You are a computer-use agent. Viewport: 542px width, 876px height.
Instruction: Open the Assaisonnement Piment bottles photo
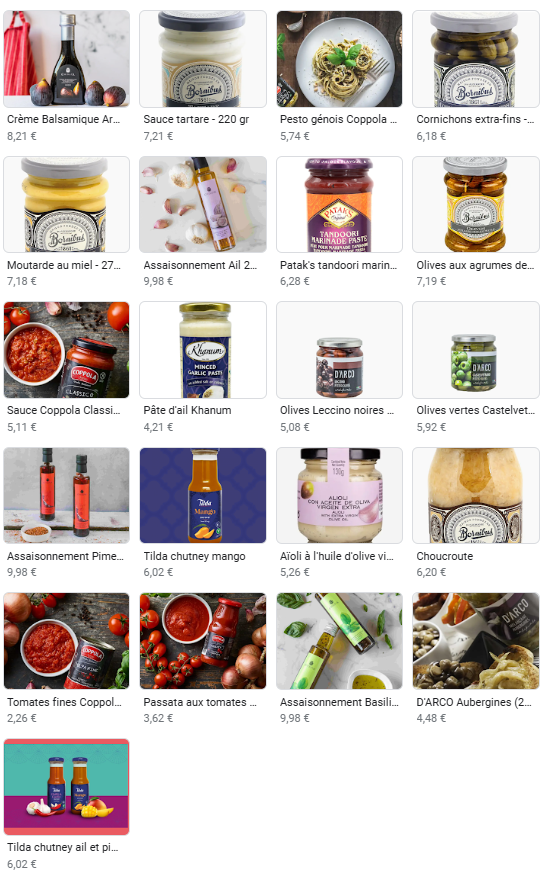click(x=66, y=496)
